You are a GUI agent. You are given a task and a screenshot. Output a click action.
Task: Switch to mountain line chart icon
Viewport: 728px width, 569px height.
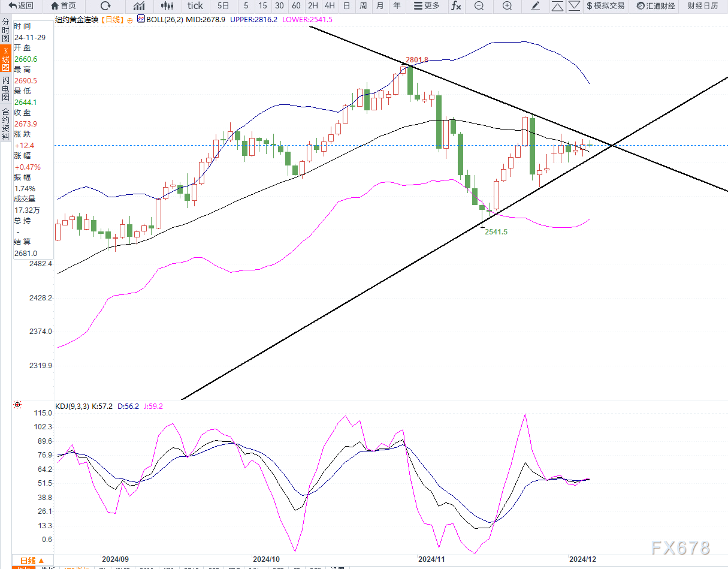click(139, 6)
